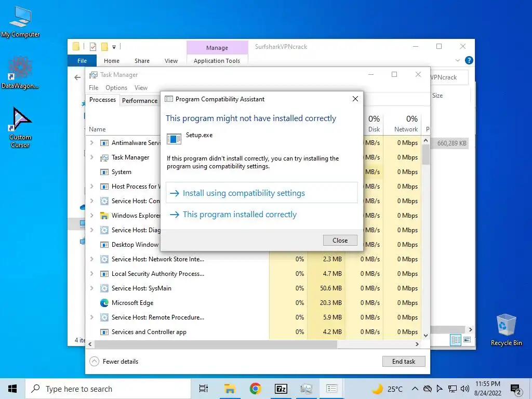Select the Microsoft Edge process icon
Screen dimensions: 532x399
tap(104, 303)
